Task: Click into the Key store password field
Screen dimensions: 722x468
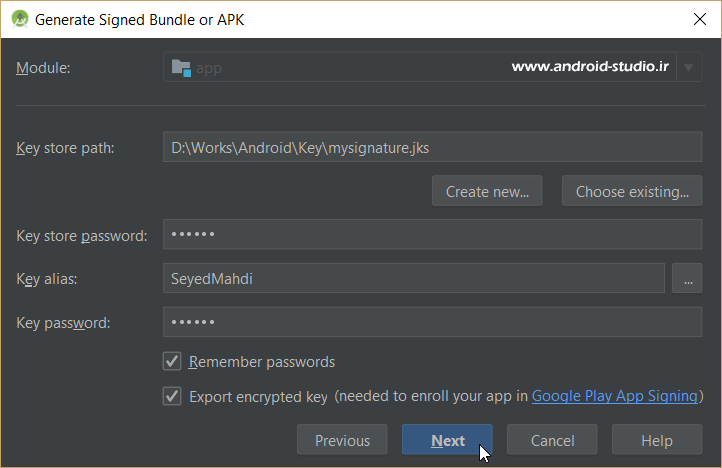Action: pyautogui.click(x=432, y=235)
